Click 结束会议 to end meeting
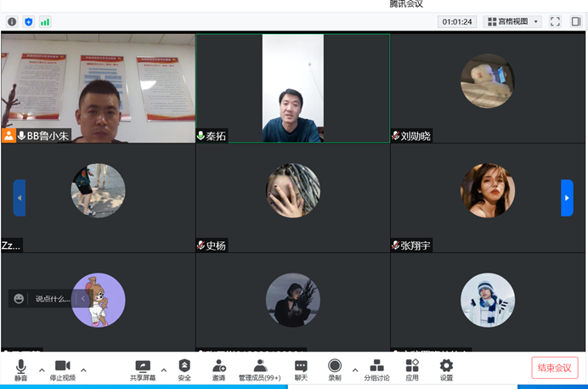 pos(554,368)
